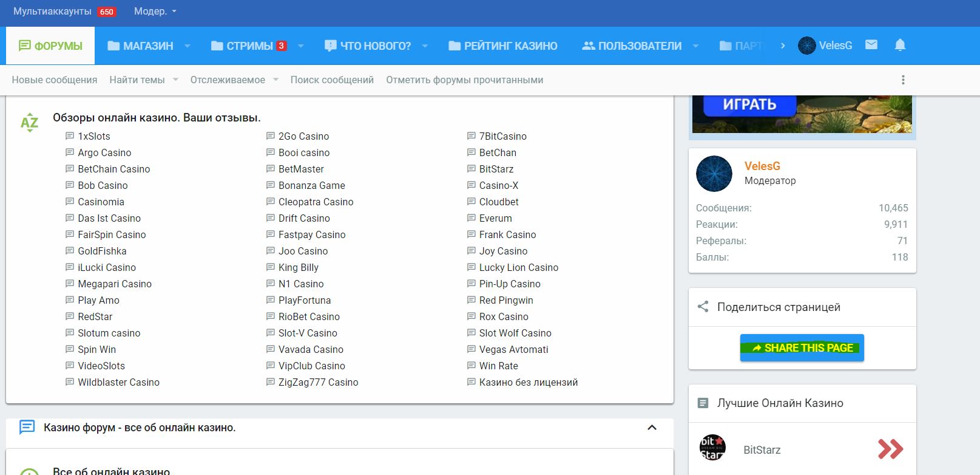Open the Play Amo forum

click(98, 300)
